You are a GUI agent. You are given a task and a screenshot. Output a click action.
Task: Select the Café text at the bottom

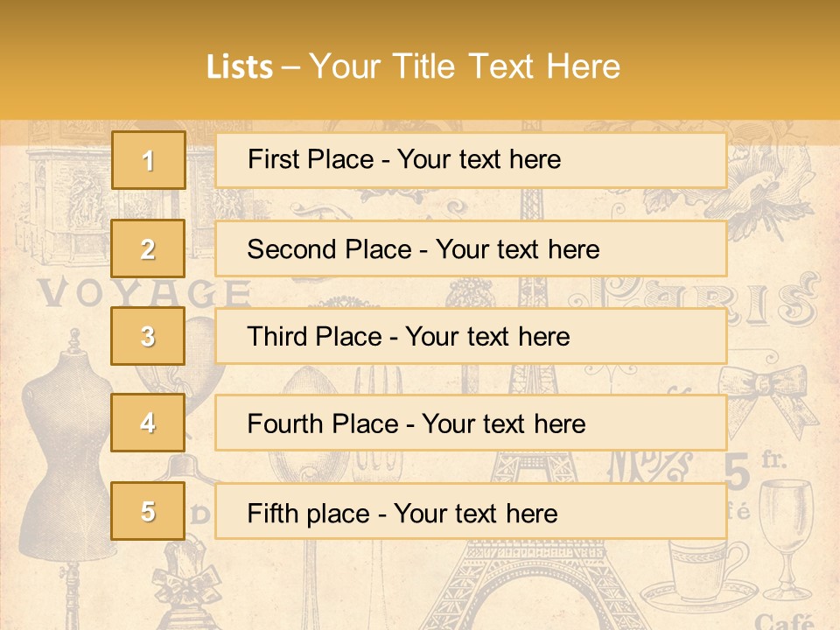tap(785, 620)
